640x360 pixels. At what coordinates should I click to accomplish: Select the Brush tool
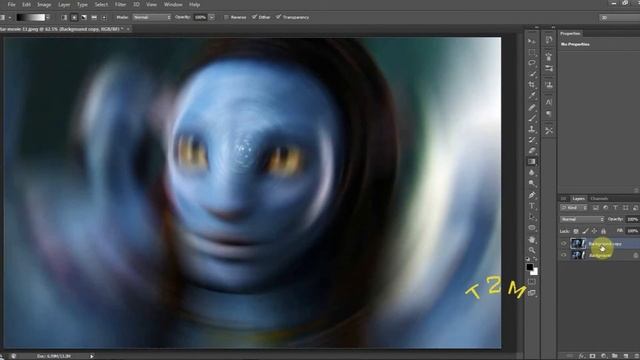[531, 118]
